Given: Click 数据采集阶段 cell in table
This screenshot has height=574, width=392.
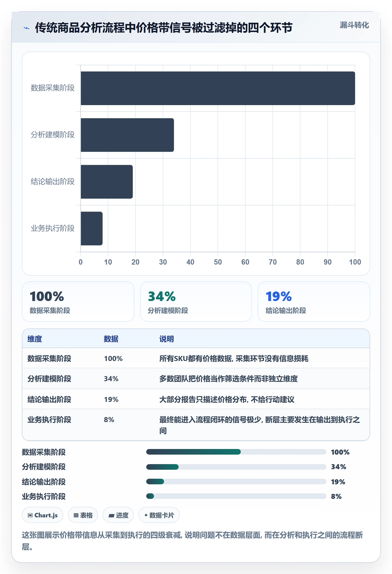Looking at the screenshot, I should pos(49,358).
